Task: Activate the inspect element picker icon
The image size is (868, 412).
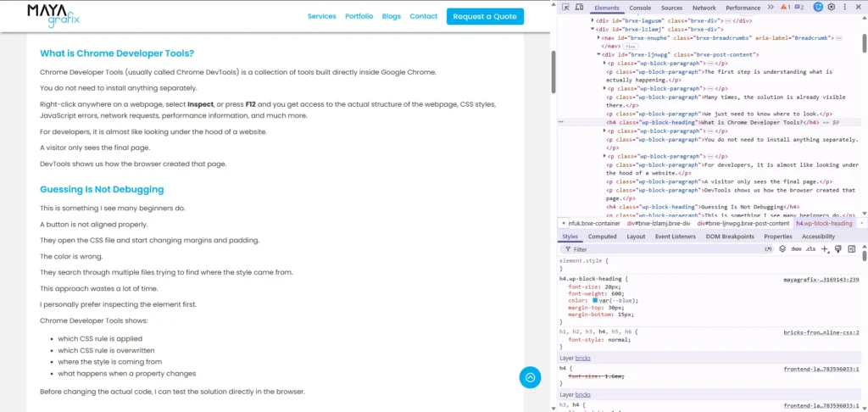Action: point(565,7)
